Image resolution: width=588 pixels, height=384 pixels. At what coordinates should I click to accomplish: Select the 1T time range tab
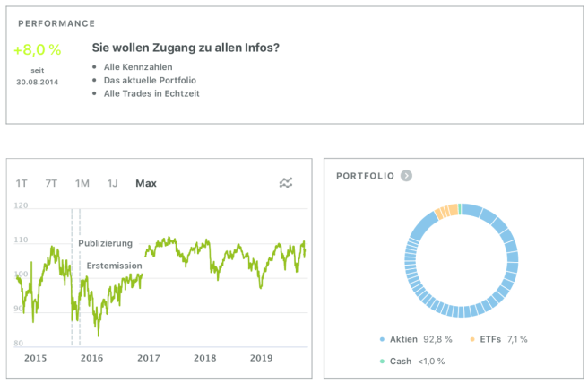(22, 183)
